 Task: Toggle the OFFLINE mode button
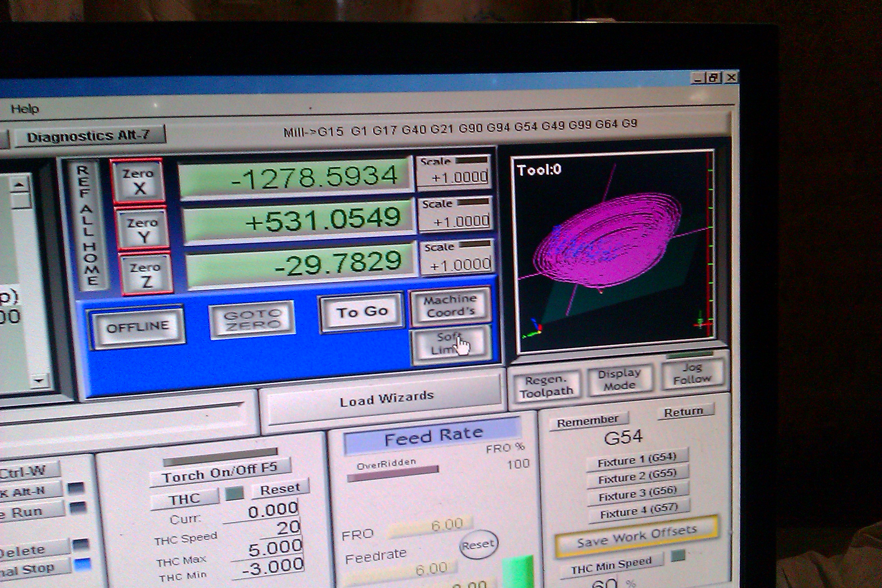pos(137,327)
